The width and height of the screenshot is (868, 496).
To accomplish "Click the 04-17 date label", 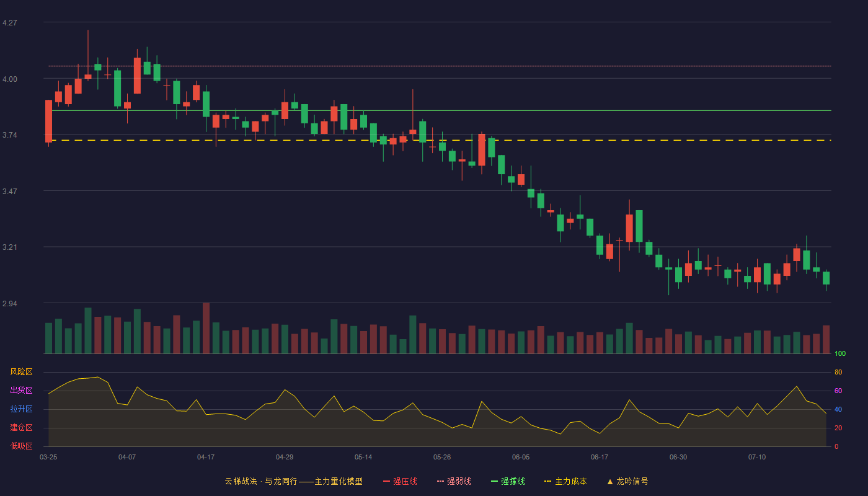I will point(206,457).
